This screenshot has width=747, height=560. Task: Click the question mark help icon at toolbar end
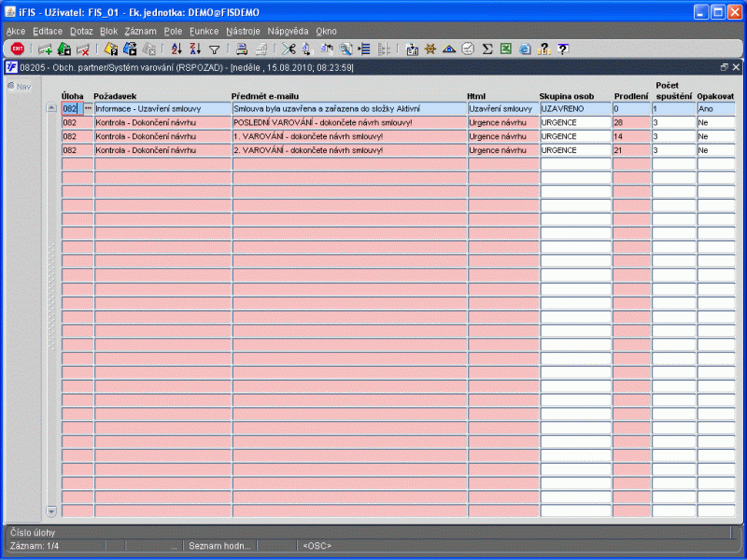[x=563, y=49]
